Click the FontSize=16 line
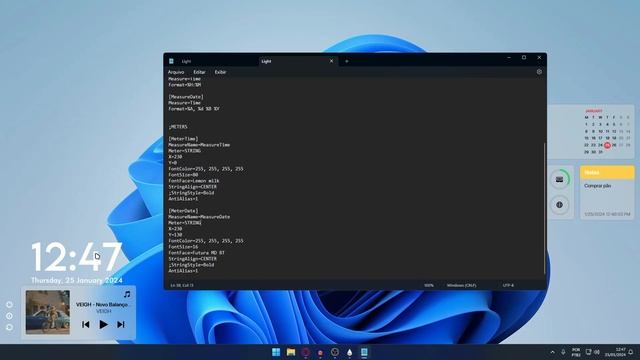This screenshot has width=640, height=360. pyautogui.click(x=183, y=247)
